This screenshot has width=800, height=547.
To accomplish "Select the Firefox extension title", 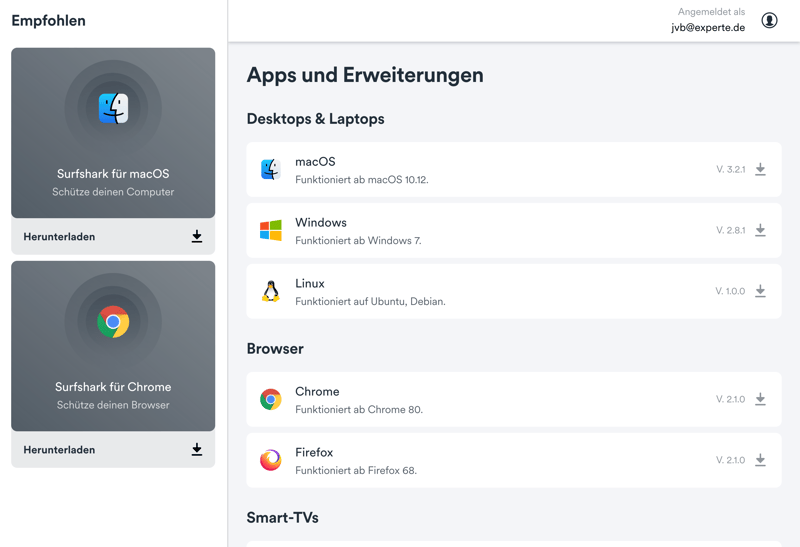I will click(315, 453).
